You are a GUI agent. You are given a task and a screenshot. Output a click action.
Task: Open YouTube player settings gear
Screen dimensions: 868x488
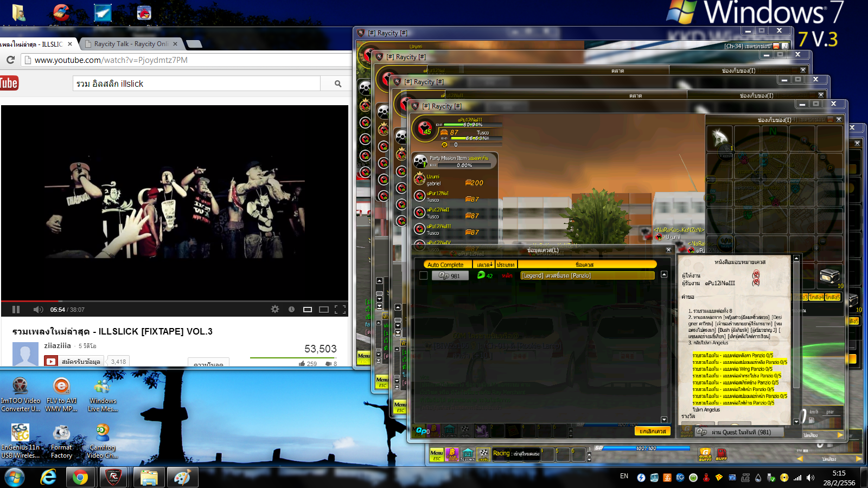tap(275, 309)
